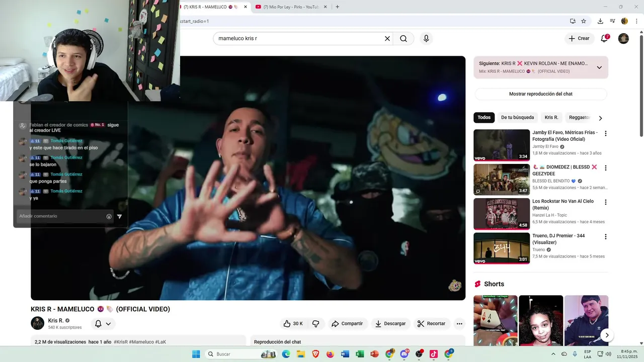Show hidden system tray icons

click(553, 354)
